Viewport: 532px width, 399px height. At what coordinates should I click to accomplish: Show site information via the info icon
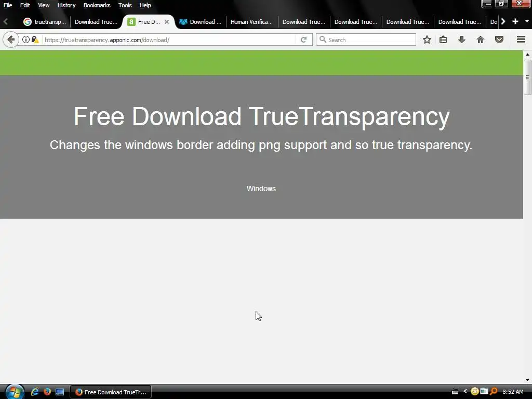[x=26, y=39]
